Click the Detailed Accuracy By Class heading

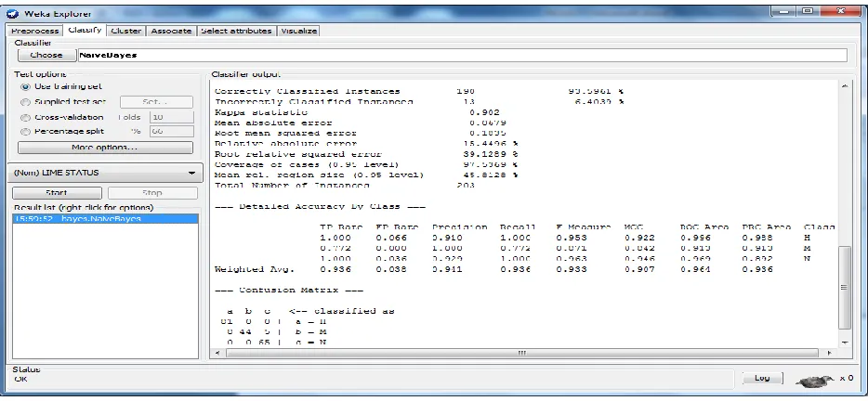pyautogui.click(x=320, y=207)
